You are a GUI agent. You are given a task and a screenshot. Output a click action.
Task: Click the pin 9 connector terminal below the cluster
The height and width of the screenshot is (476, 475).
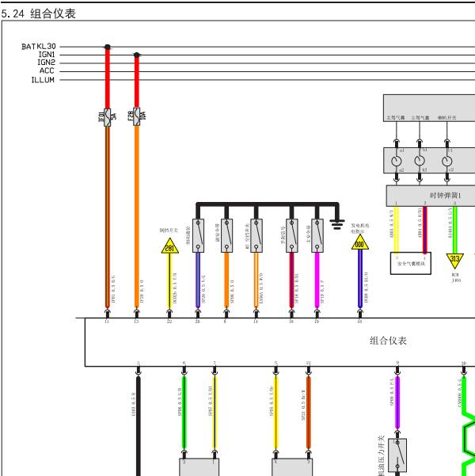coord(397,371)
